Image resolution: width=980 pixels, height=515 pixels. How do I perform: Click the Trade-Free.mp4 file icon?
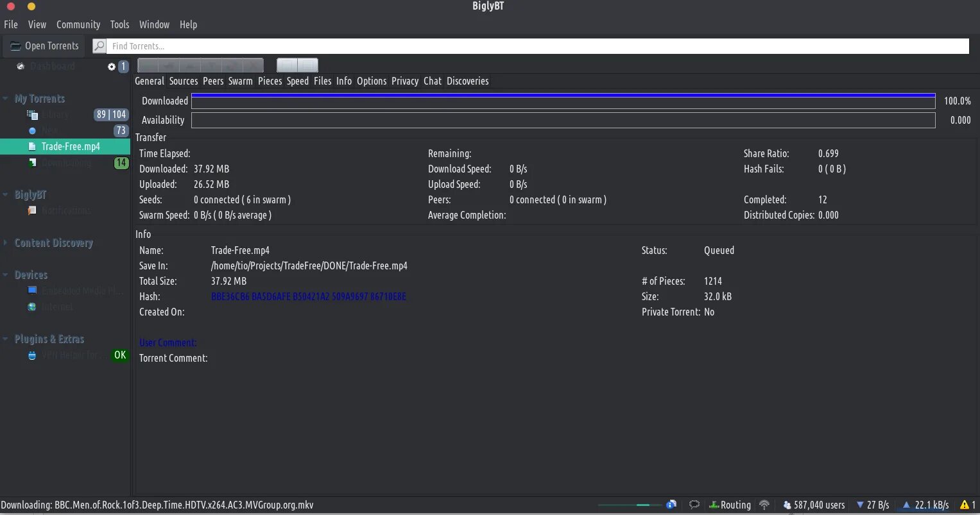coord(32,147)
